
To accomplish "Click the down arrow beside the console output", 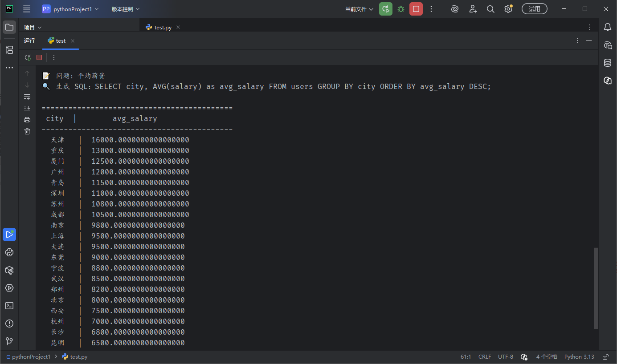I will pos(27,85).
